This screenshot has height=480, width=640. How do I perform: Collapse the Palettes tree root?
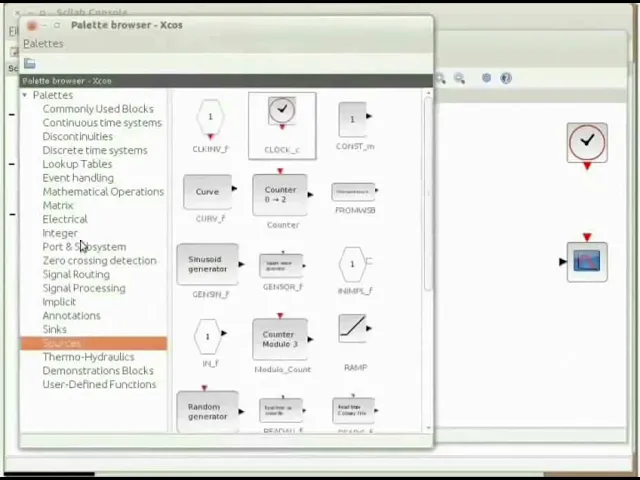point(25,95)
